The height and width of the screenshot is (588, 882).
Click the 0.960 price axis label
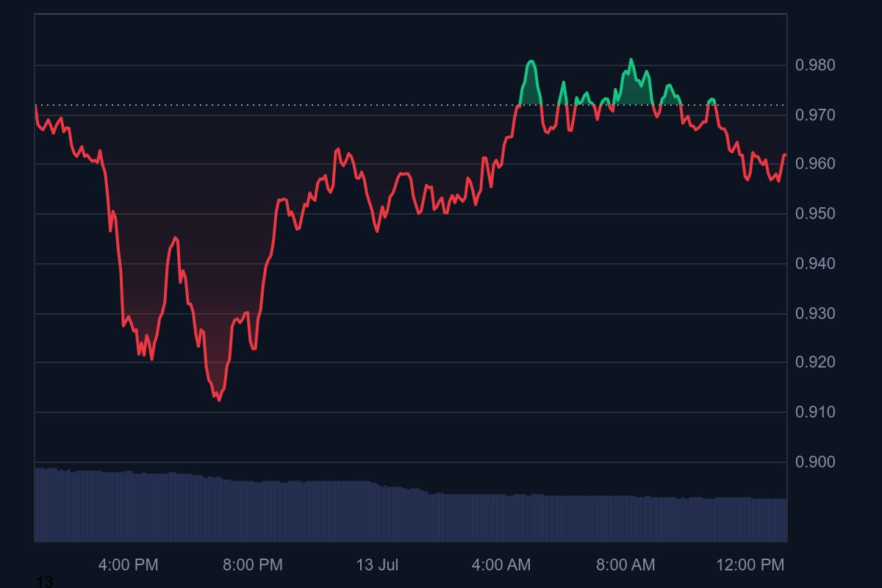(x=815, y=164)
